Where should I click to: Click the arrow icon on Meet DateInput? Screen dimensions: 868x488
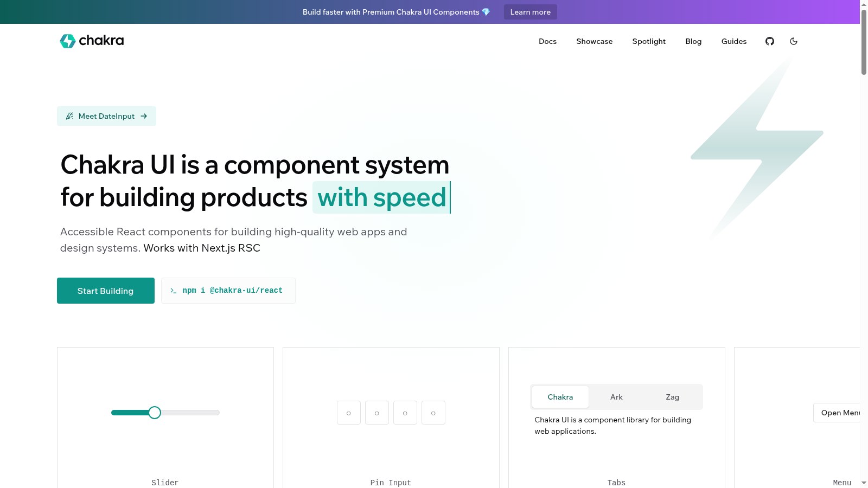(144, 116)
